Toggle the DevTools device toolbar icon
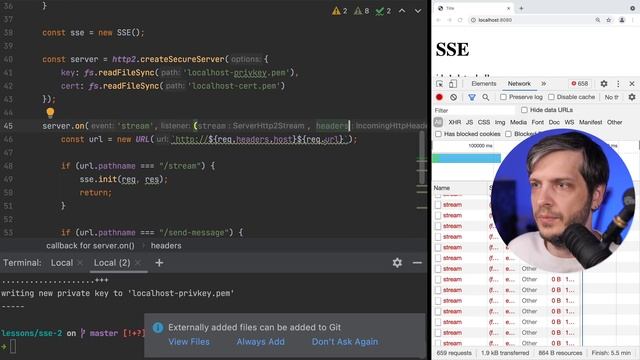The height and width of the screenshot is (360, 640). [x=453, y=84]
